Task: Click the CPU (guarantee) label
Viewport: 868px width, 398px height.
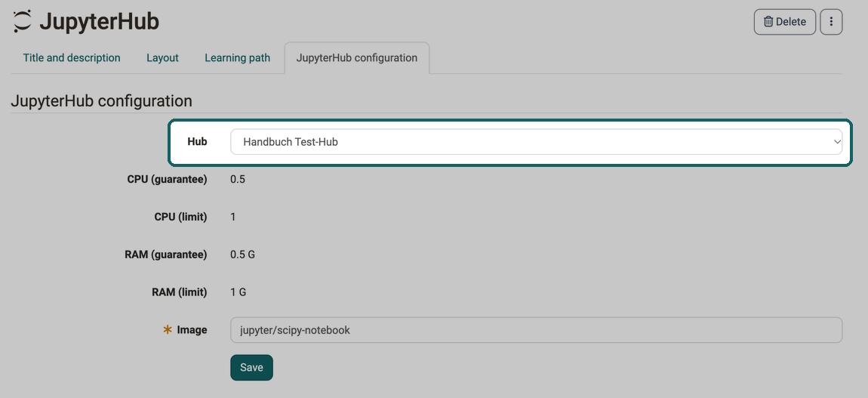Action: [167, 179]
